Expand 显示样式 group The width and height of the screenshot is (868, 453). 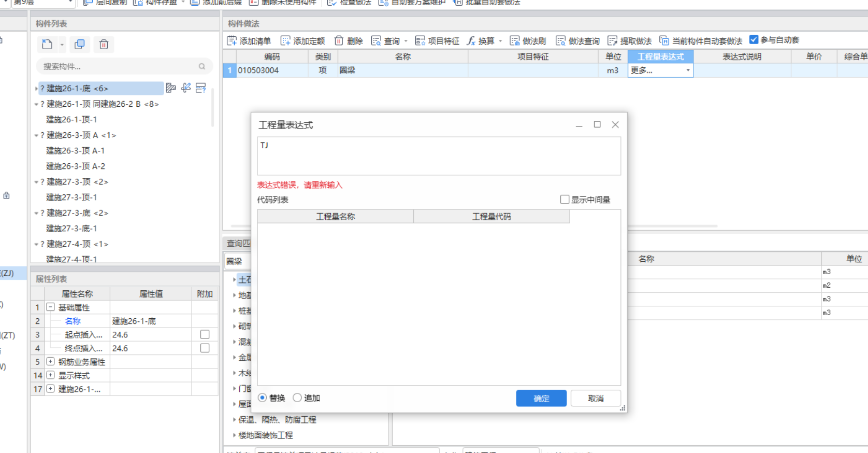tap(51, 375)
